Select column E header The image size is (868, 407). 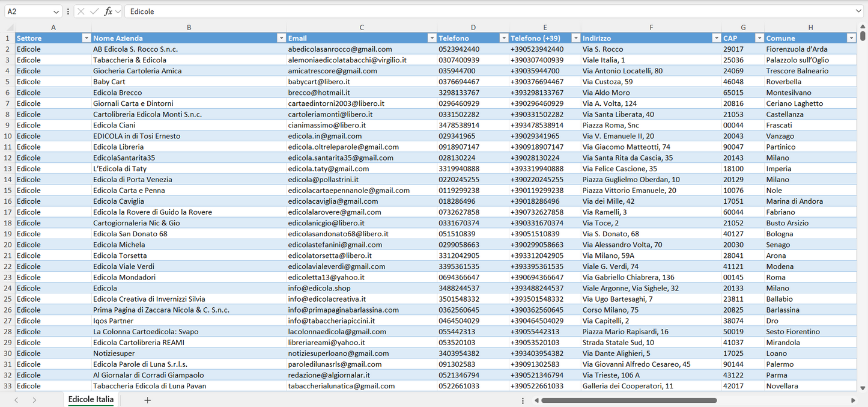[x=545, y=28]
